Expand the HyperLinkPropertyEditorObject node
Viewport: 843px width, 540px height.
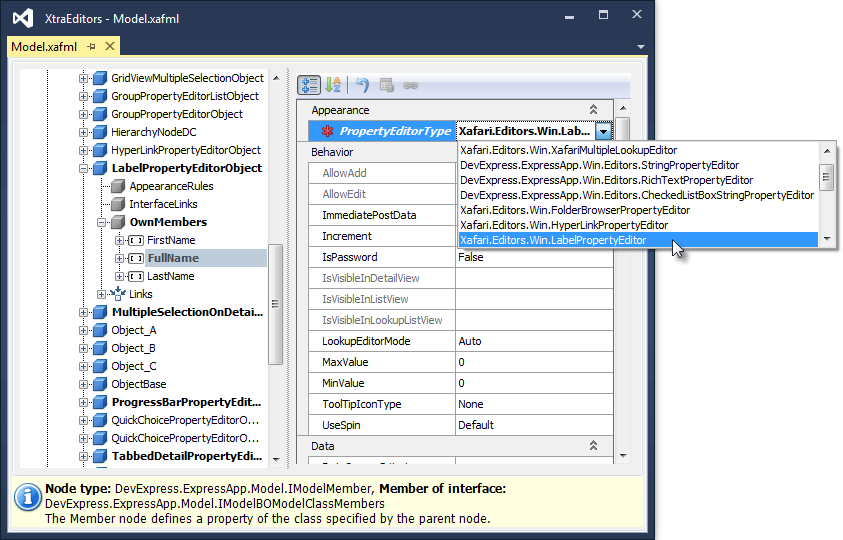(x=83, y=150)
